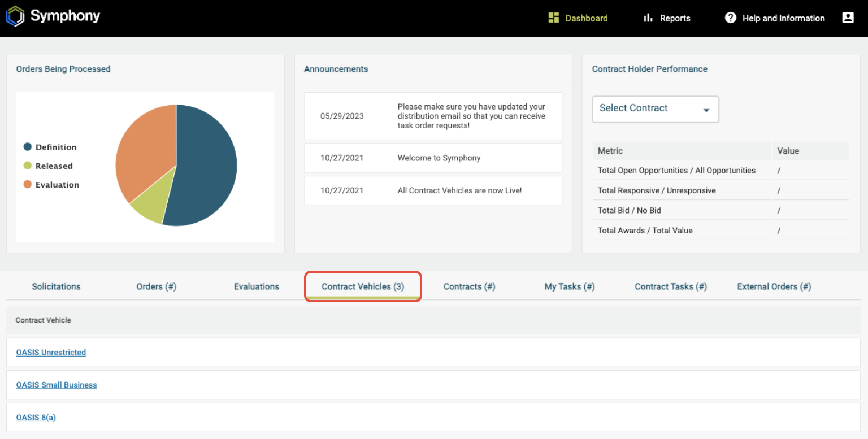The width and height of the screenshot is (868, 439).
Task: Click the Definition legend dot
Action: point(27,147)
